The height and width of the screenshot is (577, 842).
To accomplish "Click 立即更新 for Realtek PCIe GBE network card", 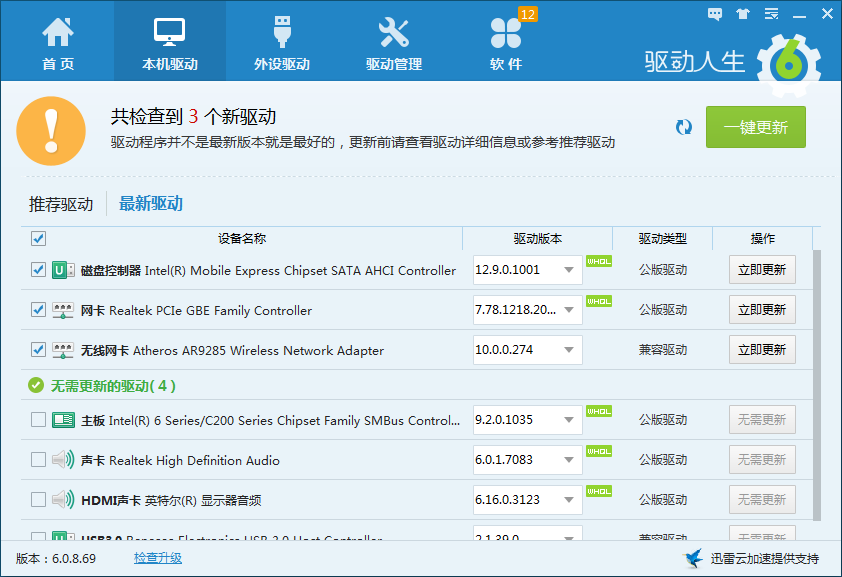I will coord(762,310).
